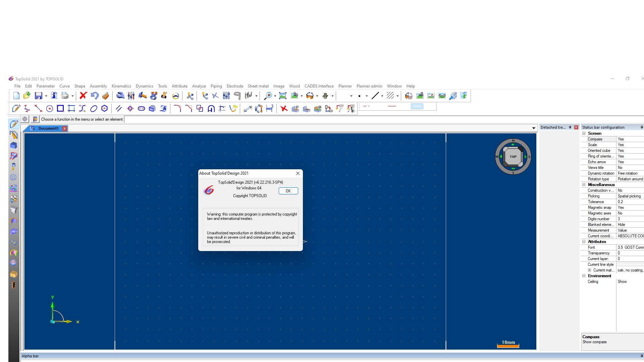The width and height of the screenshot is (644, 362).
Task: Close the Document1 tab
Action: (64, 128)
